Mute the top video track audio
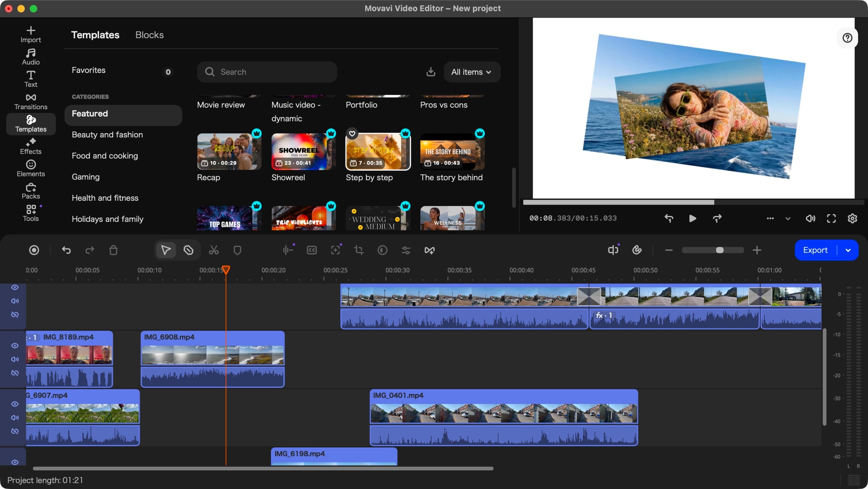 click(15, 301)
